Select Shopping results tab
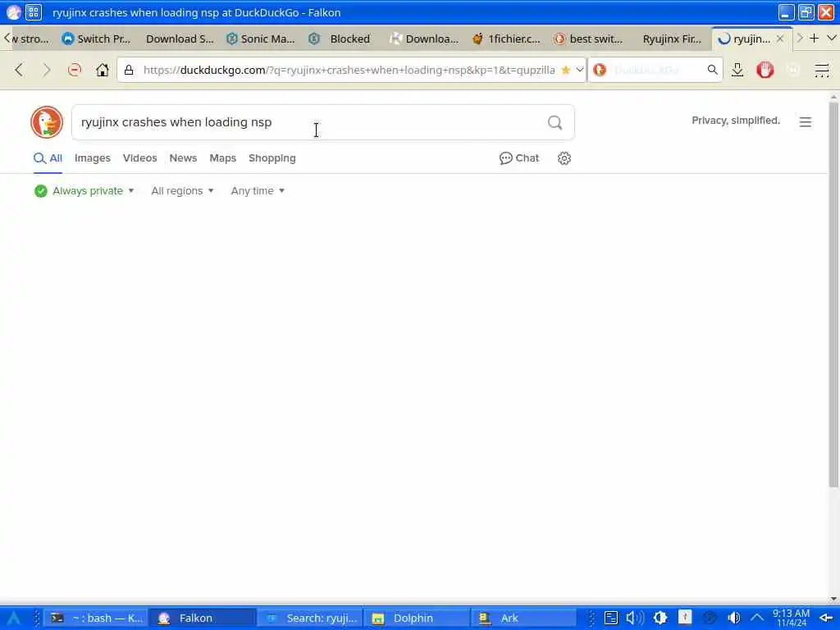Image resolution: width=840 pixels, height=630 pixels. pos(272,158)
